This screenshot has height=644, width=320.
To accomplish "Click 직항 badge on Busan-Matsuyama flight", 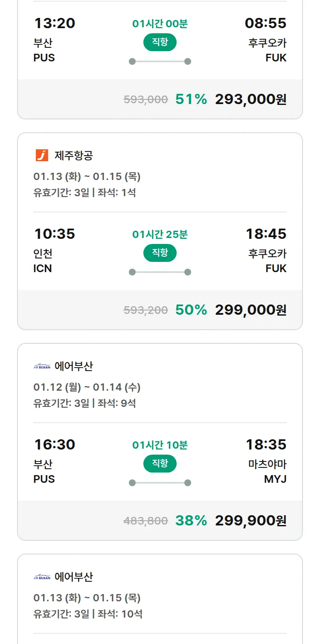I will tap(160, 464).
